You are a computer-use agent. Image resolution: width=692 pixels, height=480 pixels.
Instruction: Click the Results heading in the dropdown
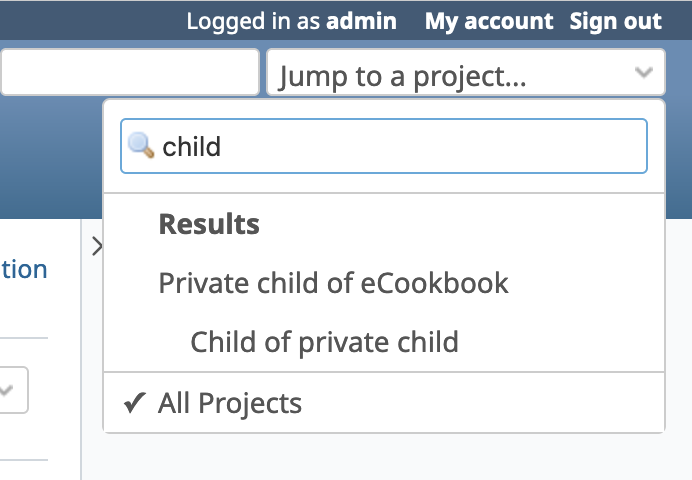click(x=209, y=224)
